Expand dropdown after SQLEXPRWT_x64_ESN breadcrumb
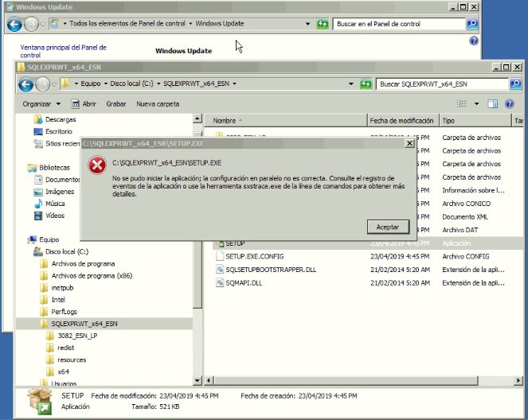This screenshot has width=528, height=420. tap(234, 84)
